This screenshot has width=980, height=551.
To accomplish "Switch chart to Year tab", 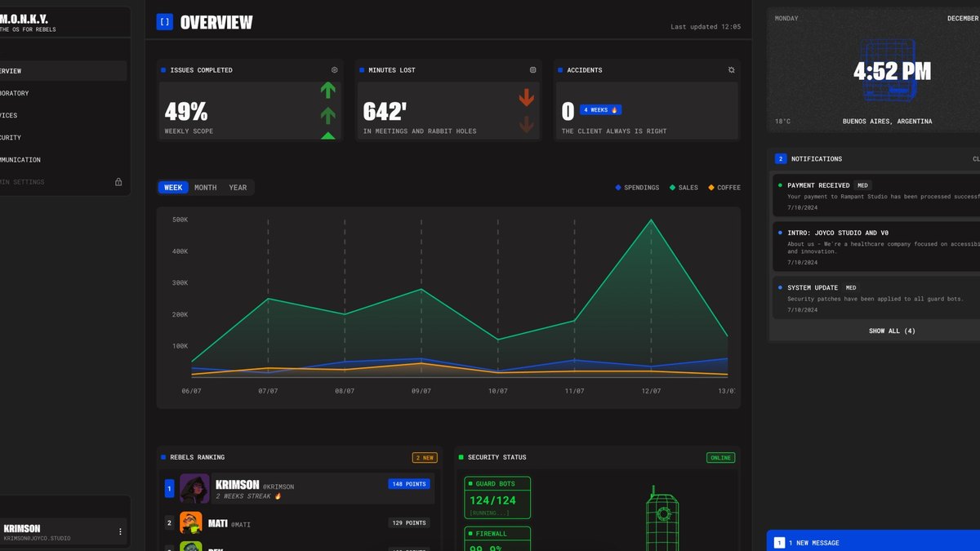I will coord(238,188).
